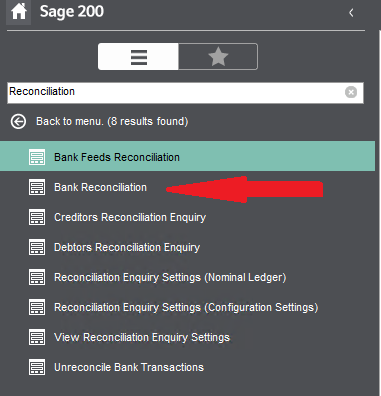This screenshot has width=381, height=396.
Task: Open Unreconcile Bank Transactions
Action: 129,367
